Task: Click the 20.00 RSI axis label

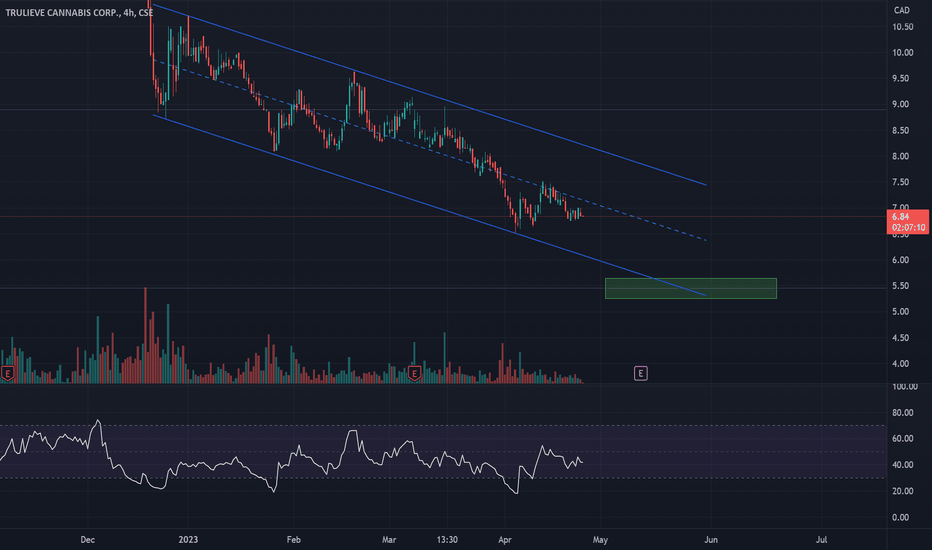Action: tap(902, 491)
